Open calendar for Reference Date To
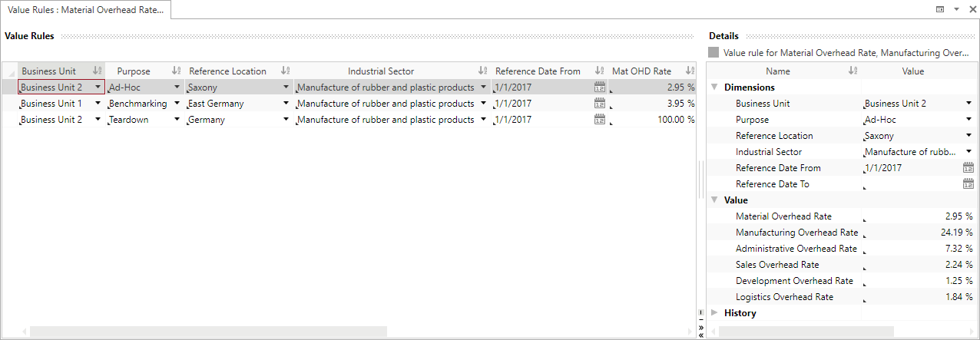The image size is (980, 340). (968, 184)
